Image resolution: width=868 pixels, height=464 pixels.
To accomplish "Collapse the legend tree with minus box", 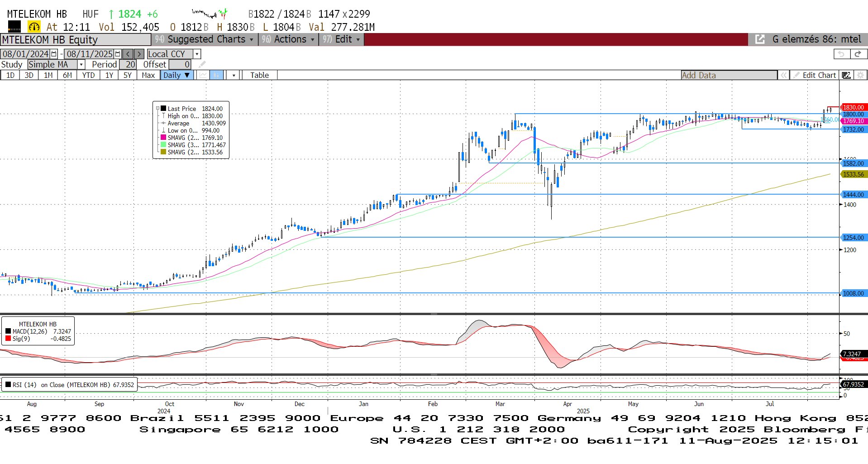I will point(157,109).
